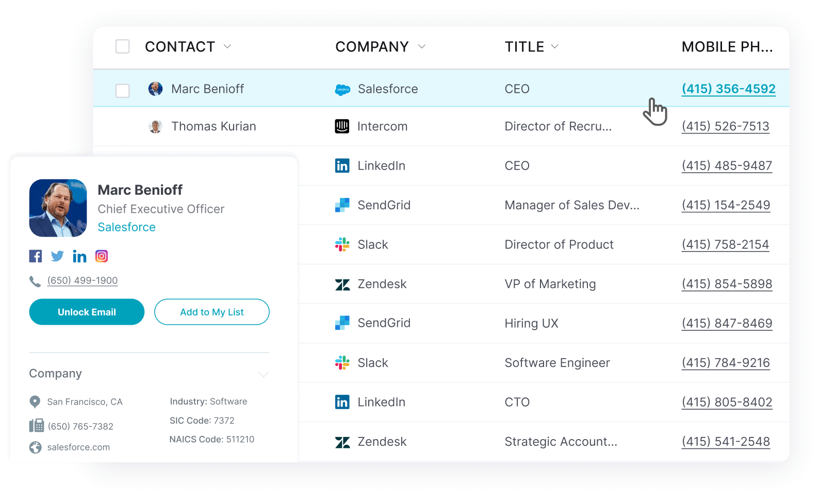
Task: Call (650) 499-1900 from profile card
Action: coord(83,280)
